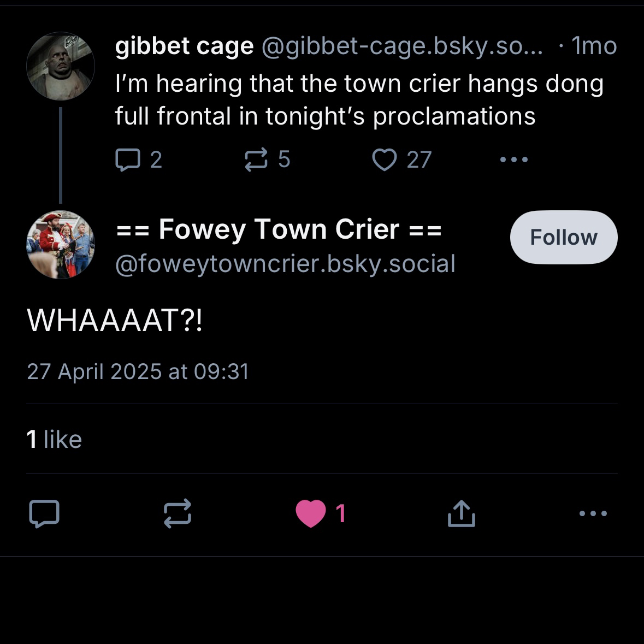
Task: Follow the Fowey Town Crier account
Action: pyautogui.click(x=564, y=238)
